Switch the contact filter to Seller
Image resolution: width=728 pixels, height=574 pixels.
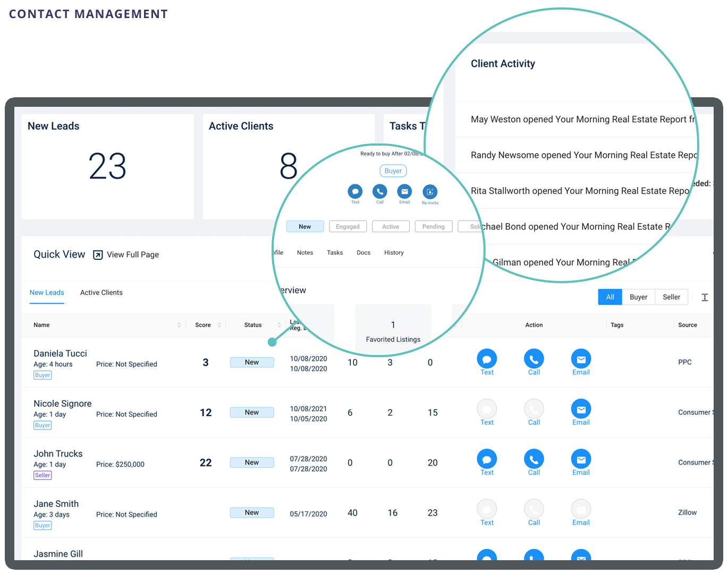671,297
